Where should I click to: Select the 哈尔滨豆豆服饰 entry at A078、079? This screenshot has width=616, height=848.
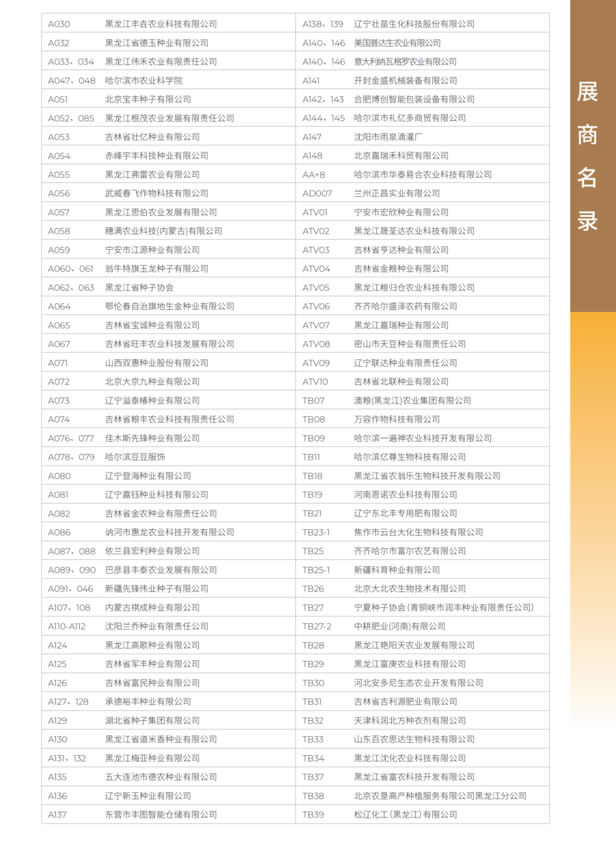click(x=165, y=456)
